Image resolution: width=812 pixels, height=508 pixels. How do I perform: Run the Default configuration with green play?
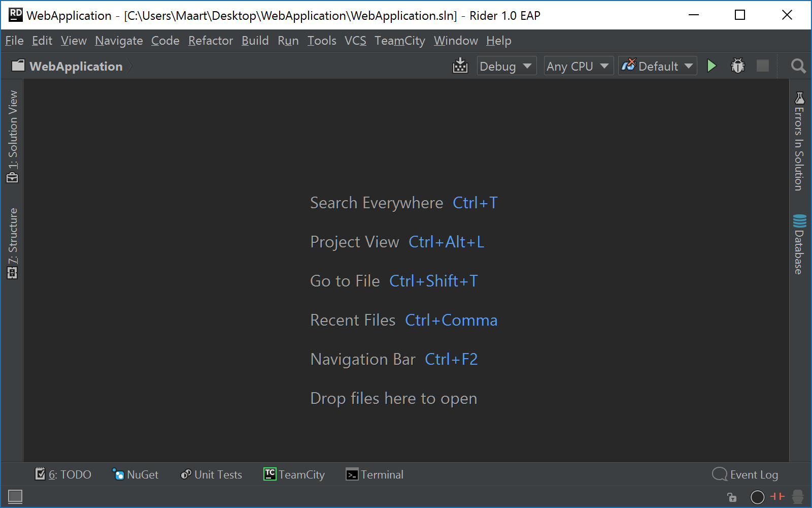(712, 66)
